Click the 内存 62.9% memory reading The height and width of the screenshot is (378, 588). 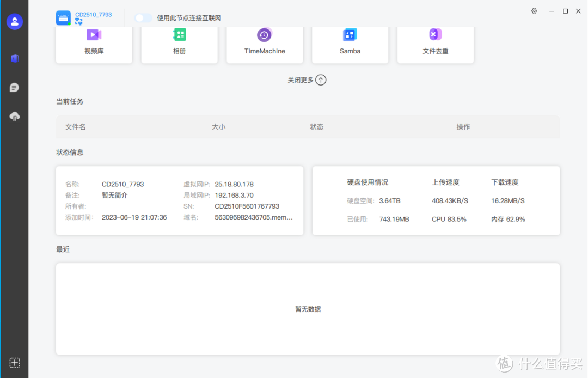(x=508, y=219)
